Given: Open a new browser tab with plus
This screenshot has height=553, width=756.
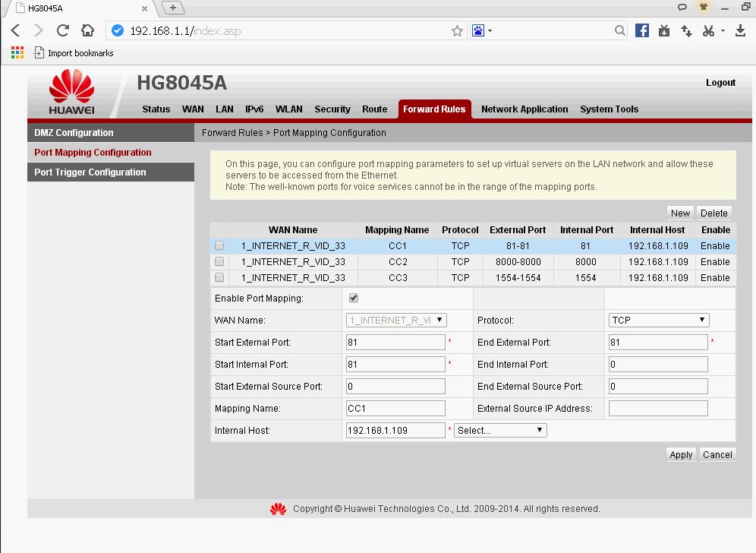Looking at the screenshot, I should (172, 8).
